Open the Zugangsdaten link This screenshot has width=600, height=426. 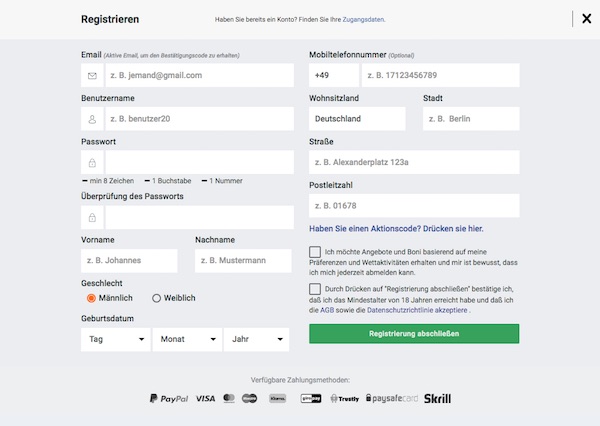pyautogui.click(x=363, y=20)
